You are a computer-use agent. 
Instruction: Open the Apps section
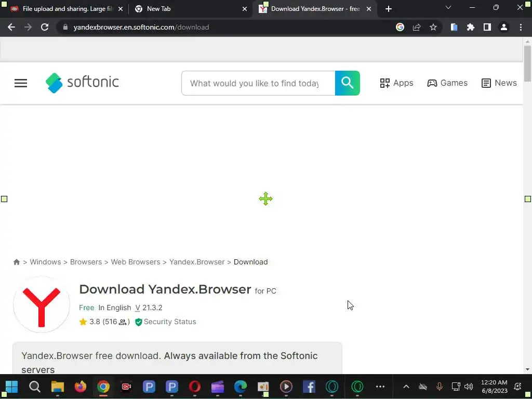[x=396, y=83]
